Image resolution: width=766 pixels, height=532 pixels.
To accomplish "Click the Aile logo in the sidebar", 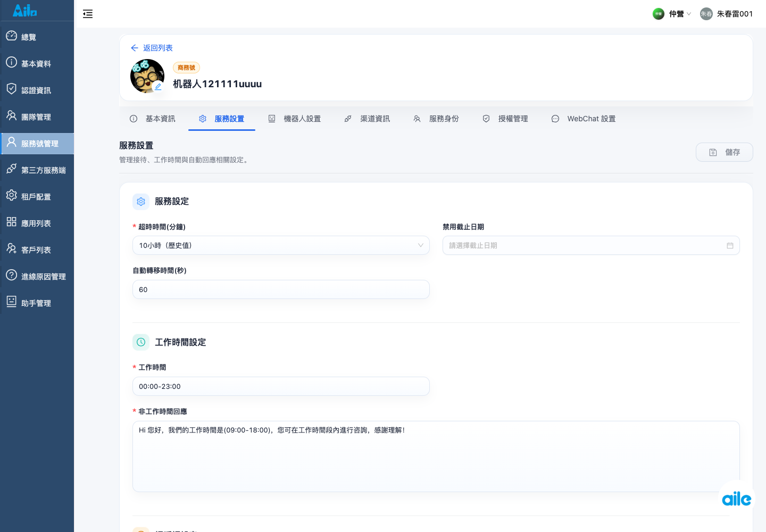I will click(25, 10).
